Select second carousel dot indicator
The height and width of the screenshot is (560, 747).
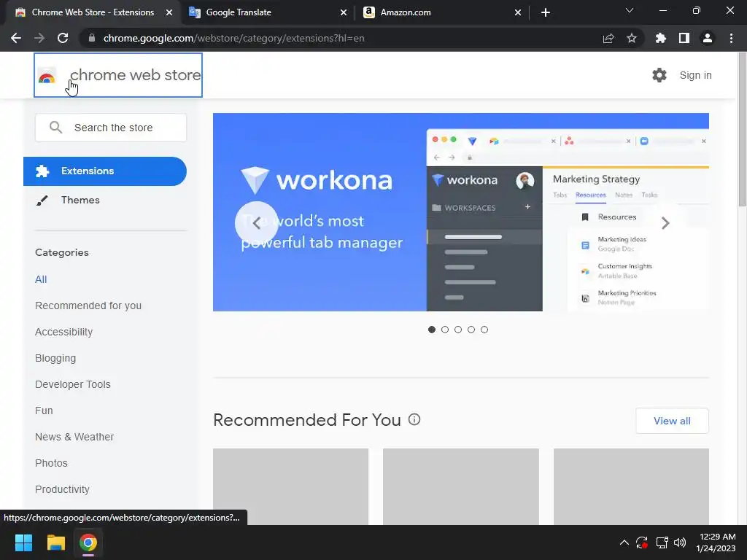pyautogui.click(x=445, y=330)
